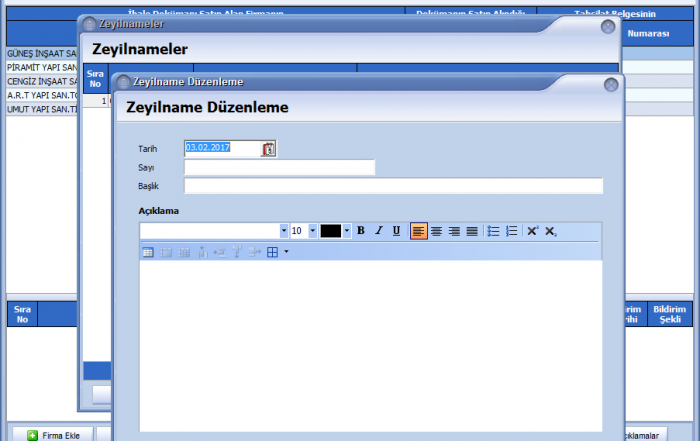Toggle underline formatting button
The image size is (700, 441).
point(396,231)
